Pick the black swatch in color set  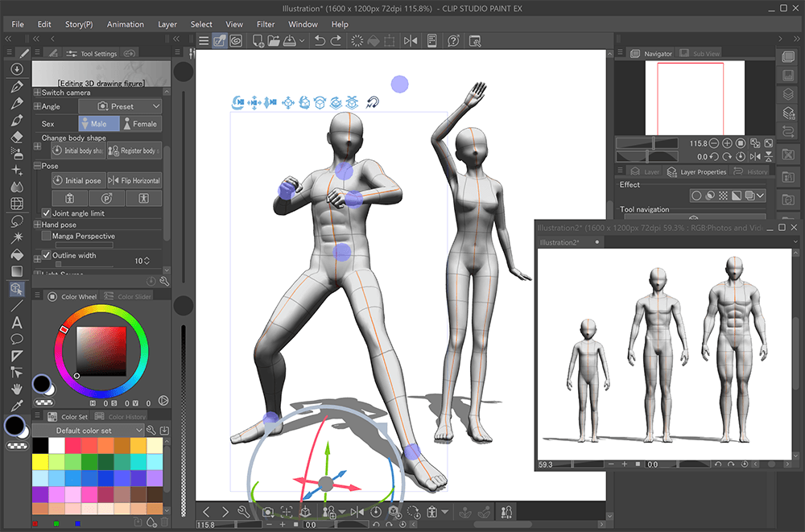click(40, 445)
